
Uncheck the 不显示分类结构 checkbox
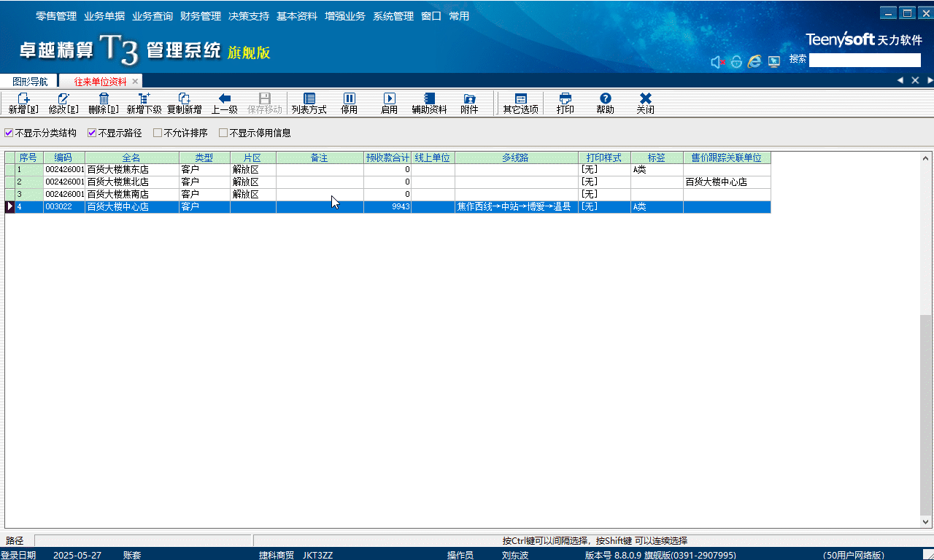pos(9,133)
